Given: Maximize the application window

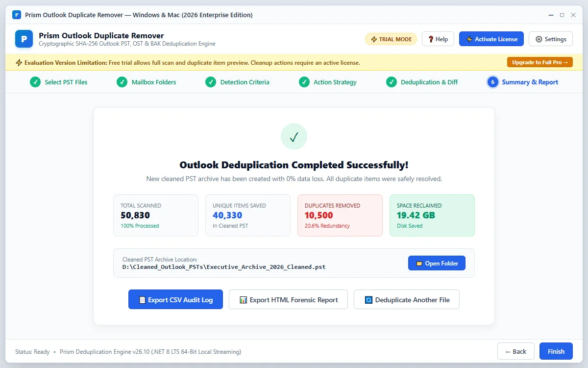Looking at the screenshot, I should 562,15.
